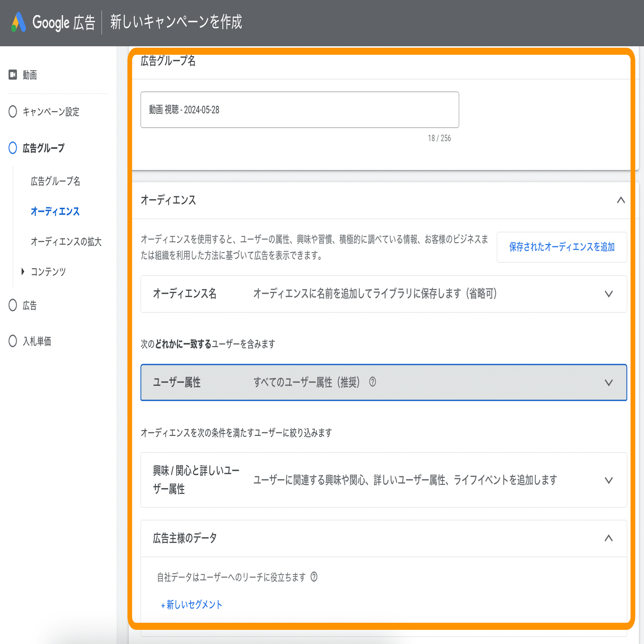
Task: Collapse the オーディエンス section chevron
Action: pyautogui.click(x=621, y=200)
